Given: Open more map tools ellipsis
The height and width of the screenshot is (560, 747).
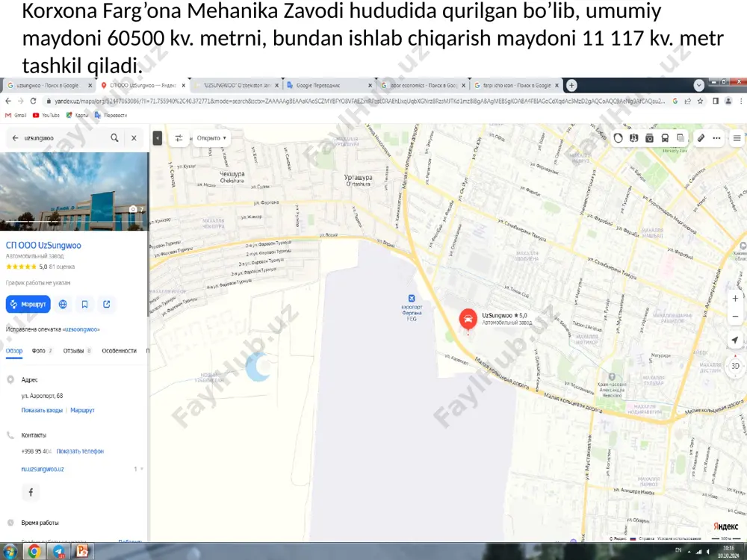Looking at the screenshot, I should pos(716,138).
